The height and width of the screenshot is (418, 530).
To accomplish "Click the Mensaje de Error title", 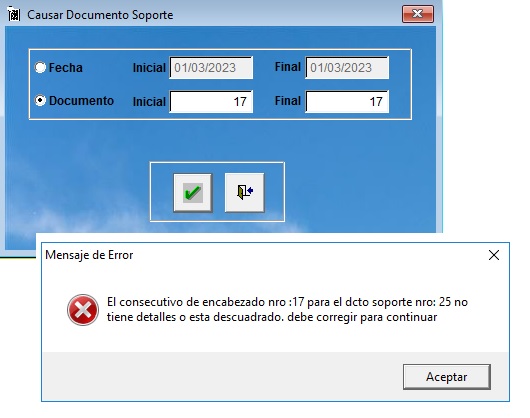I will pos(89,255).
